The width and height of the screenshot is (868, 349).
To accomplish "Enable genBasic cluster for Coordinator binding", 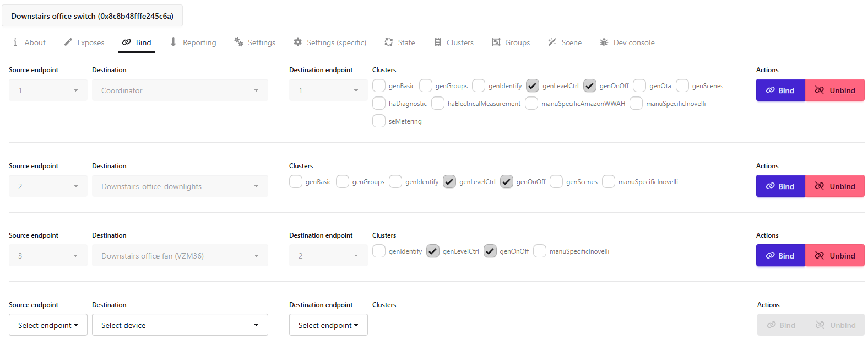I will coord(379,86).
